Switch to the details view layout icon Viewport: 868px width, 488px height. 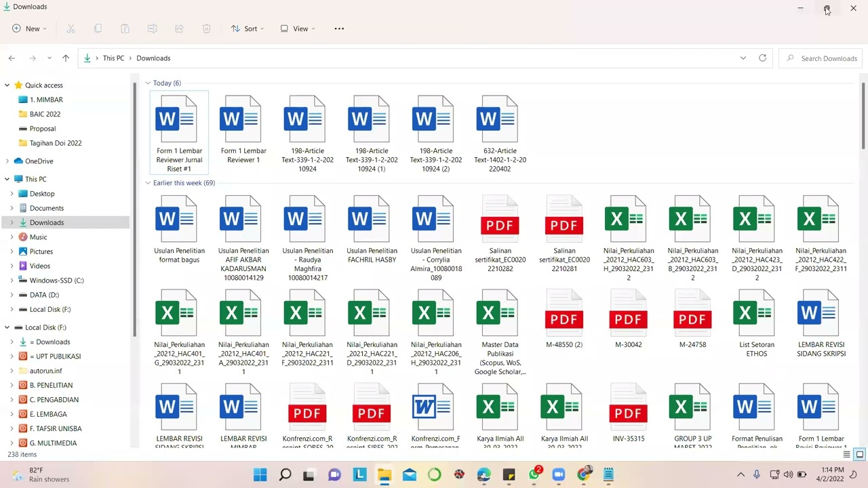pos(846,454)
